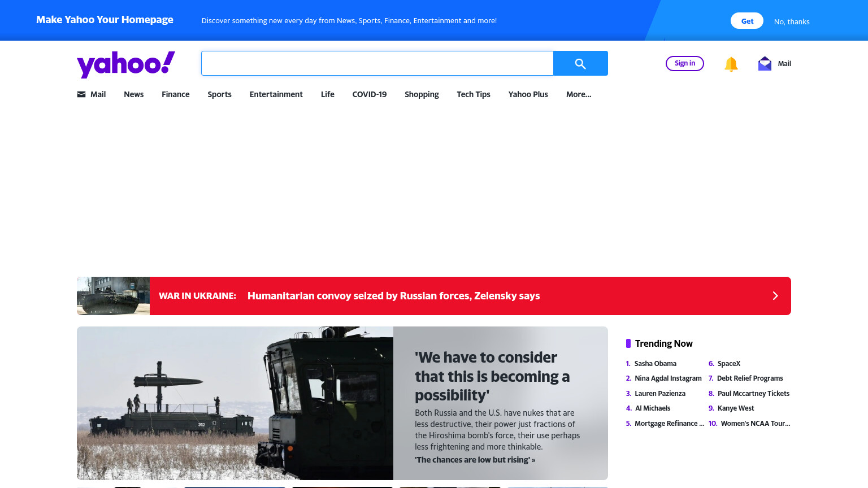Screen dimensions: 868x488
Task: Go to Yahoo Plus
Action: pos(528,94)
